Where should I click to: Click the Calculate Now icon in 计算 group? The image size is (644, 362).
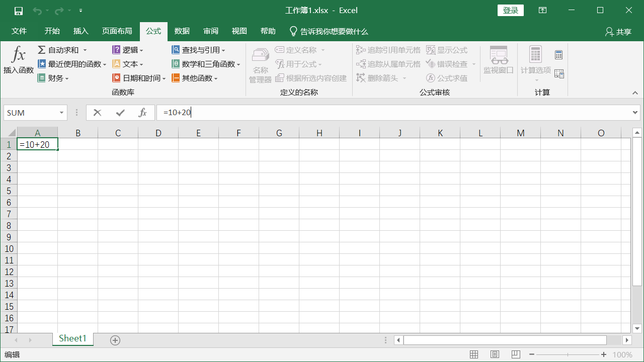[x=558, y=55]
